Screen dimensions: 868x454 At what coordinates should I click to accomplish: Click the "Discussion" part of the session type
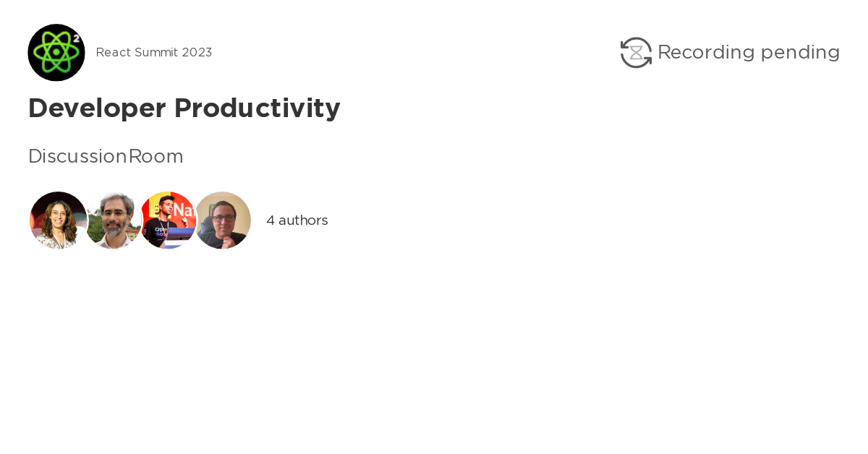[77, 156]
